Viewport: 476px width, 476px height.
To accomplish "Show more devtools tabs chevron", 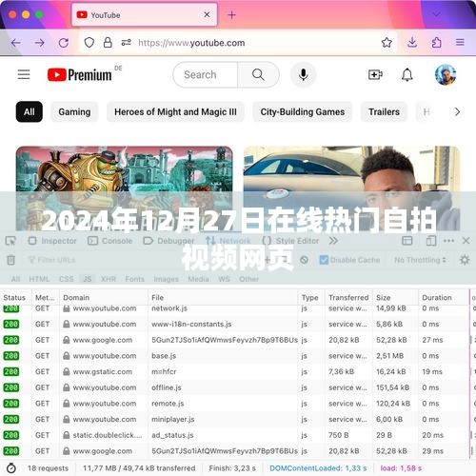I will 333,241.
